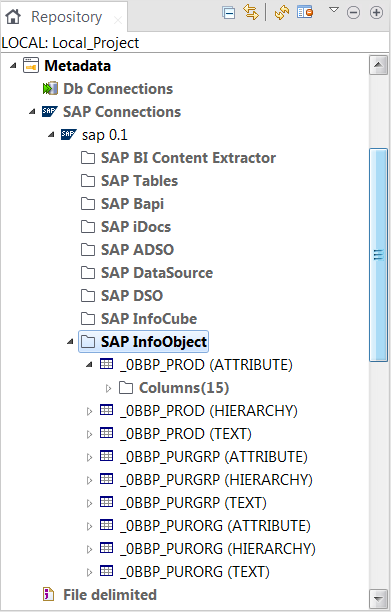Select the _0BBP_PURGRP (ATTRIBUTE) label

pyautogui.click(x=214, y=457)
